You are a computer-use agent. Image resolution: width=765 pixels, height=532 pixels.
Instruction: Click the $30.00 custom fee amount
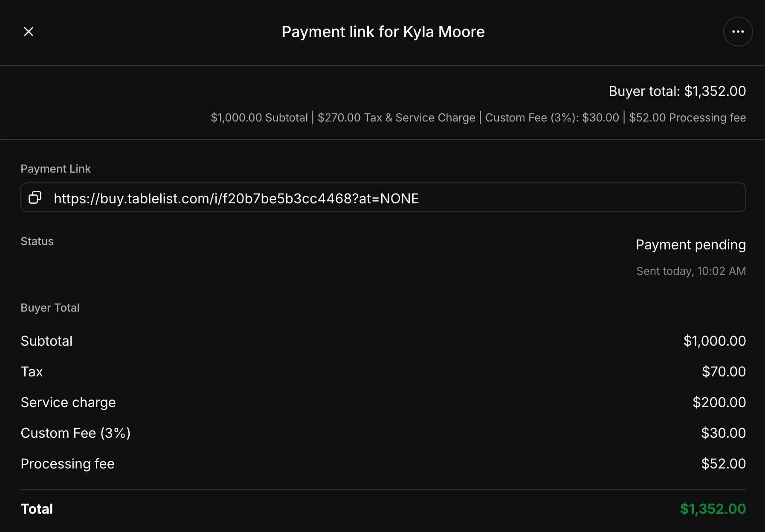click(x=723, y=433)
